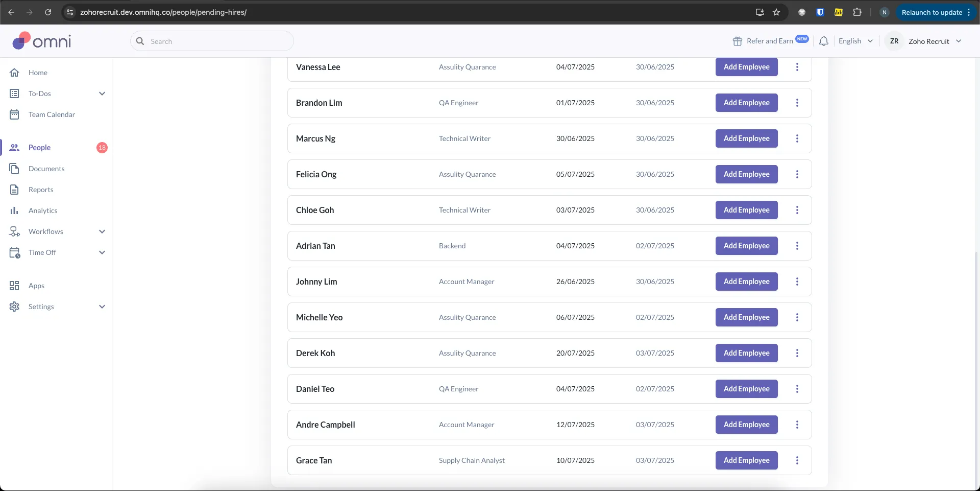Open the English language dropdown
The image size is (980, 491).
855,41
